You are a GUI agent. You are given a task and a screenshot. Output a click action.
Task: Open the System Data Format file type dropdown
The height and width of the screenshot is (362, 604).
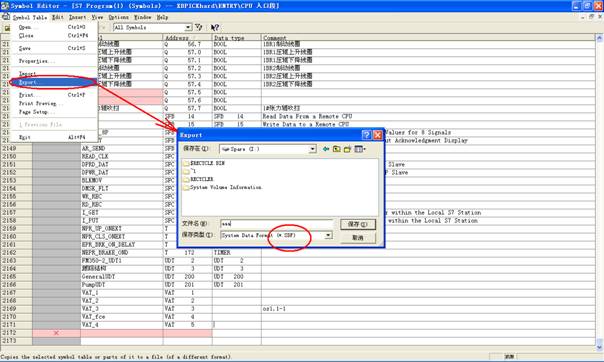point(328,235)
